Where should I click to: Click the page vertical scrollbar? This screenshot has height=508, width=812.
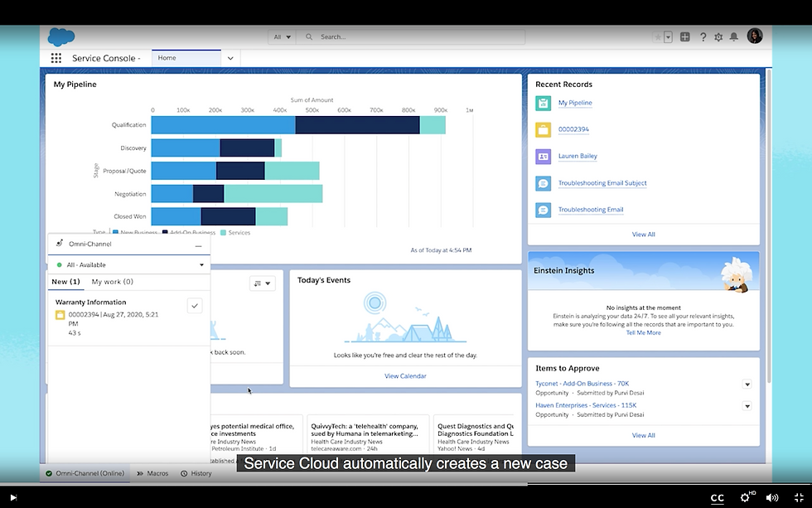(769, 226)
